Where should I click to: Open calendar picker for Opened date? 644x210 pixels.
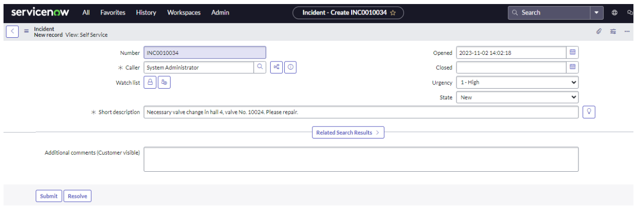tap(572, 52)
